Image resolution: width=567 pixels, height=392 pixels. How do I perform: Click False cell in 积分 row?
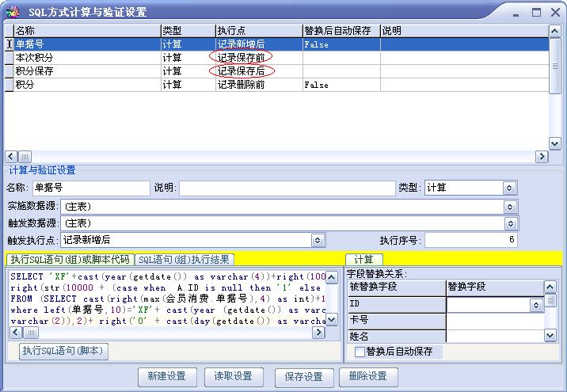pyautogui.click(x=341, y=85)
